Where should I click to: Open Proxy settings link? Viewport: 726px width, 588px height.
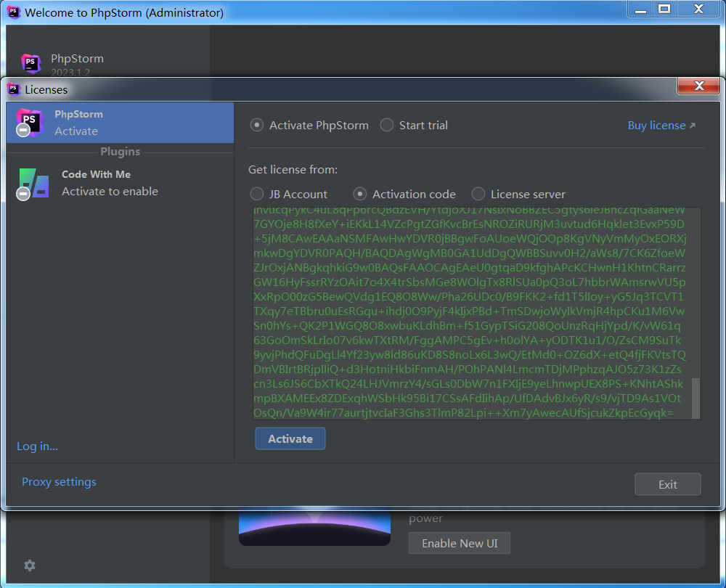(60, 482)
